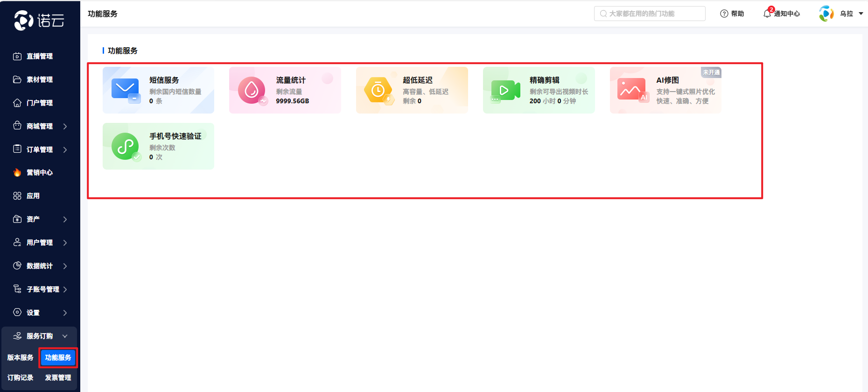This screenshot has width=868, height=392.
Task: Select the precise editing video camera icon
Action: point(505,90)
